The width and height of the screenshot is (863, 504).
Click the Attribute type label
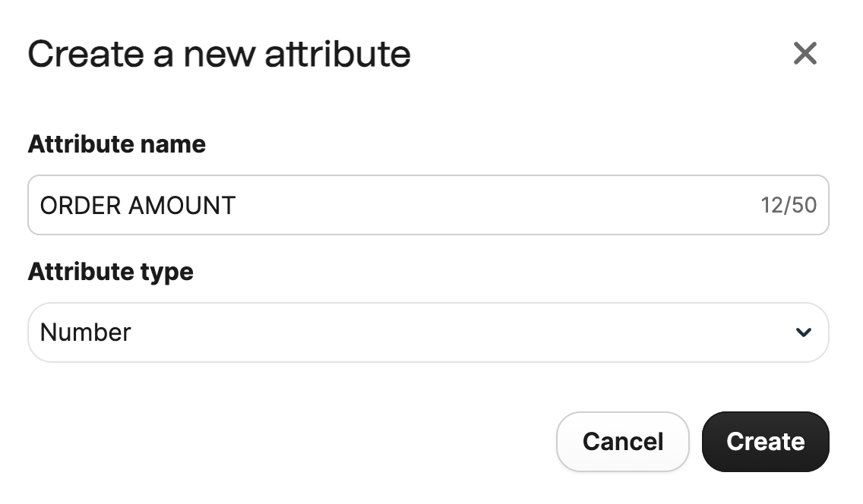[x=110, y=272]
